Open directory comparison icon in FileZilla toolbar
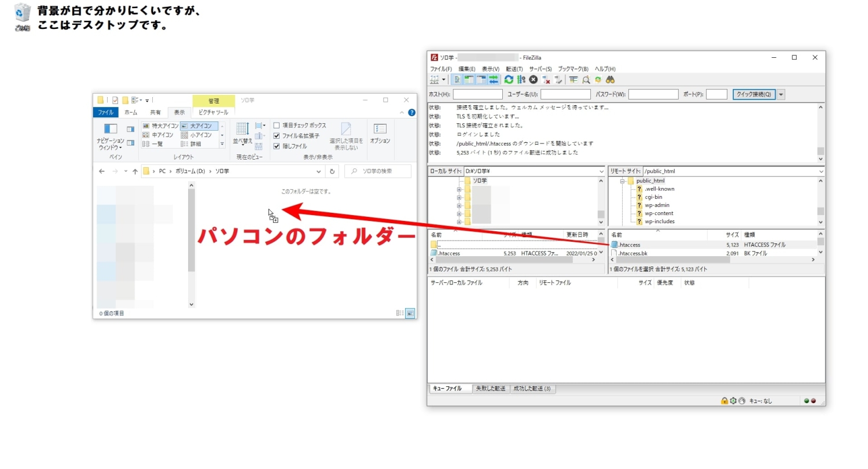The height and width of the screenshot is (469, 868). [586, 80]
